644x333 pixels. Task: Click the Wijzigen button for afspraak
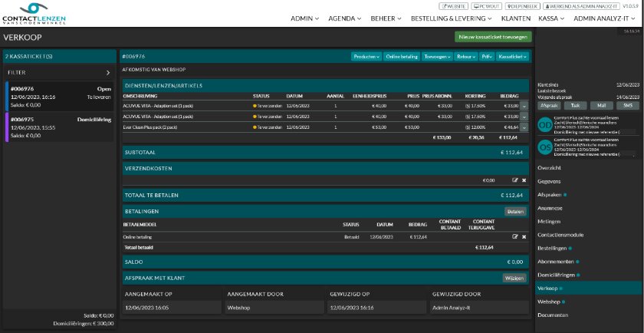(x=515, y=278)
